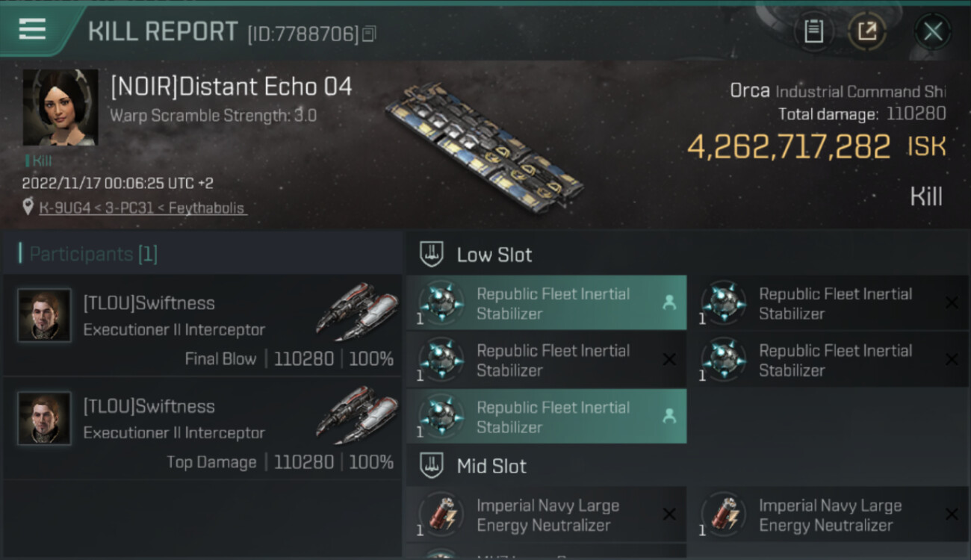Open Top Damage Swiftness pilot portrait
Screen dimensions: 971x560
click(45, 419)
